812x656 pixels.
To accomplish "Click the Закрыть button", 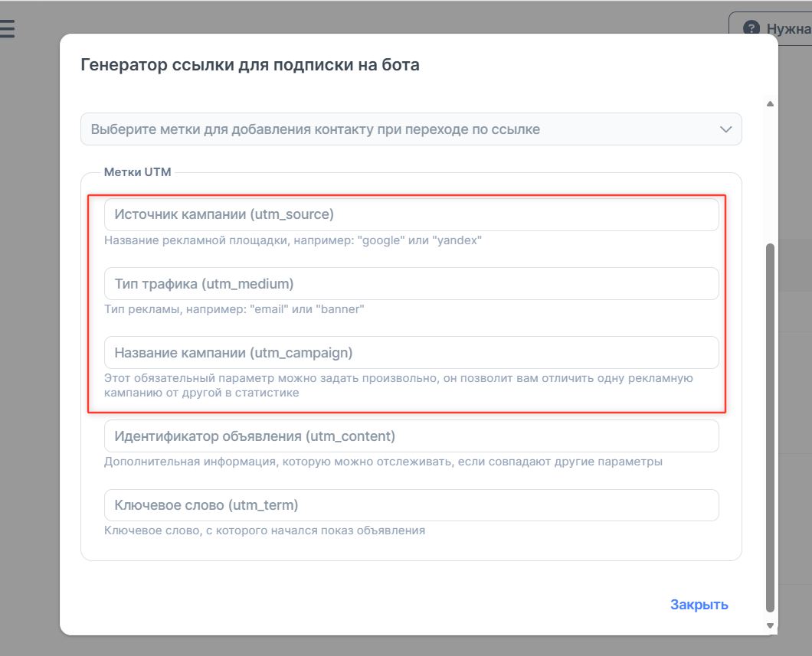I will [x=699, y=604].
